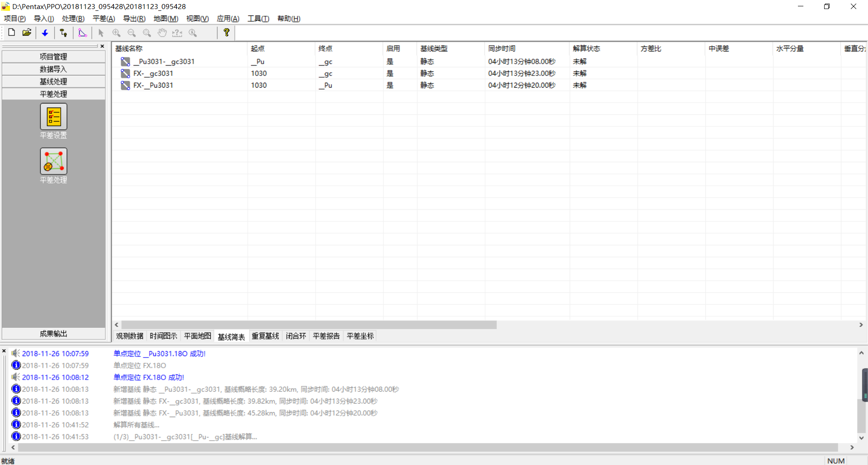The width and height of the screenshot is (868, 465).
Task: Switch to the 平面地图 tab
Action: (197, 336)
